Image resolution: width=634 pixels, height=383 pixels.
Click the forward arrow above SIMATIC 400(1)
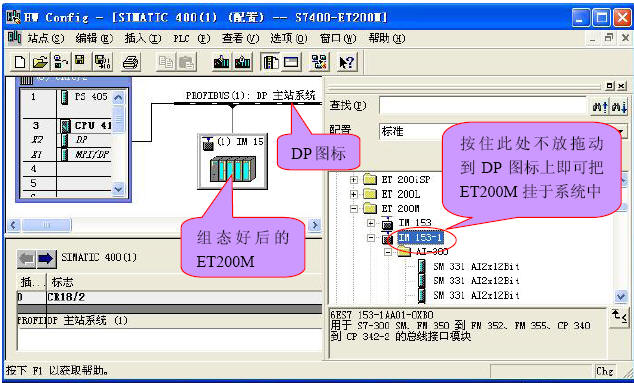coord(46,259)
